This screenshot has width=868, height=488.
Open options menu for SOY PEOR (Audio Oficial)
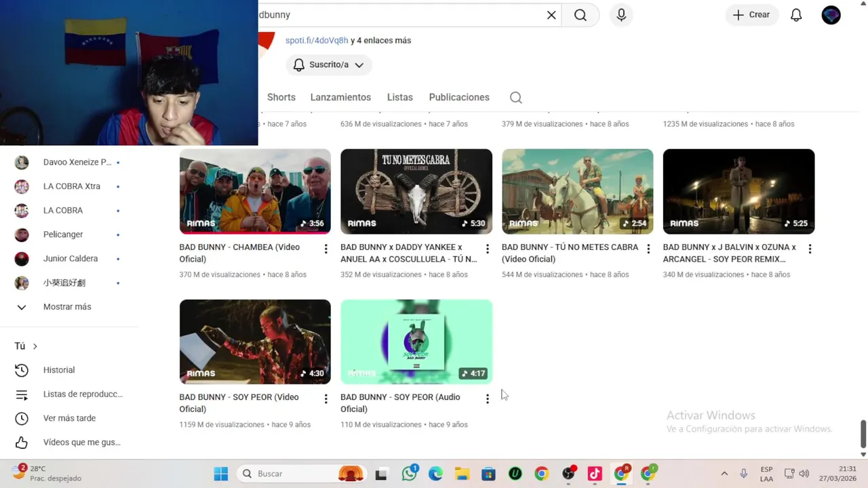487,399
